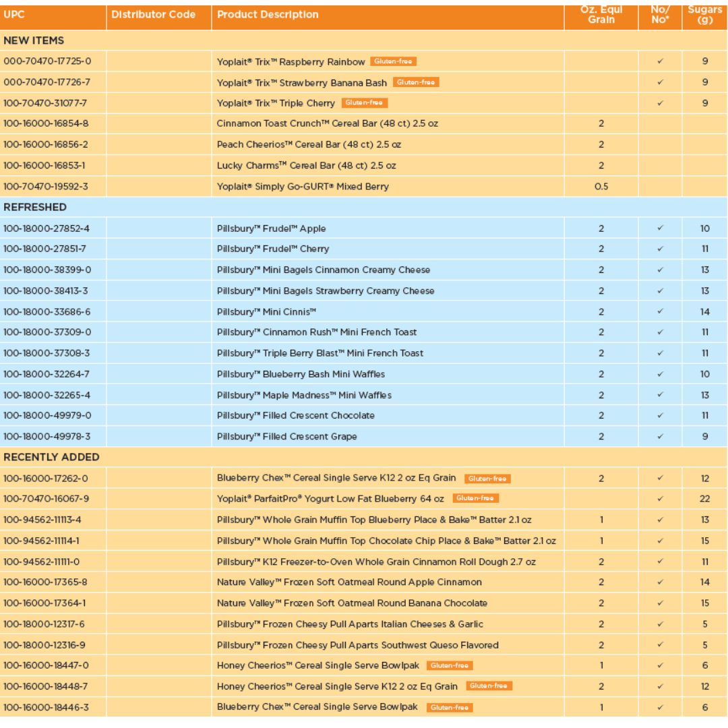Click Gluten-free badge on Honey Cheerios K12 row
The height and width of the screenshot is (728, 728).
click(x=489, y=686)
